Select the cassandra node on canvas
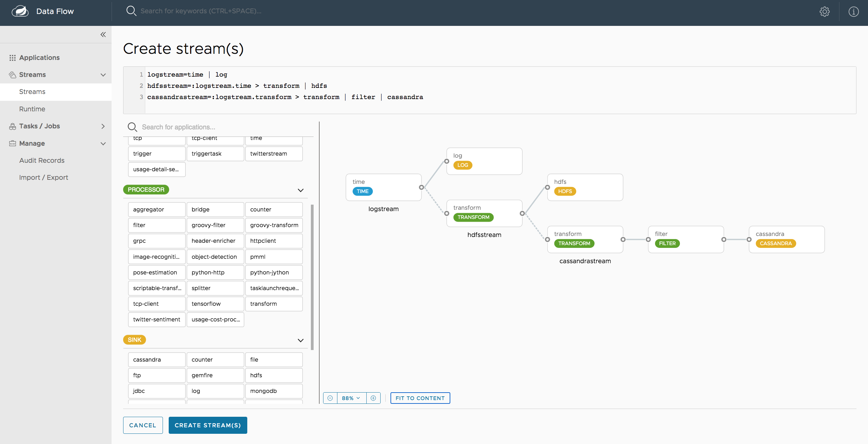 click(x=786, y=239)
